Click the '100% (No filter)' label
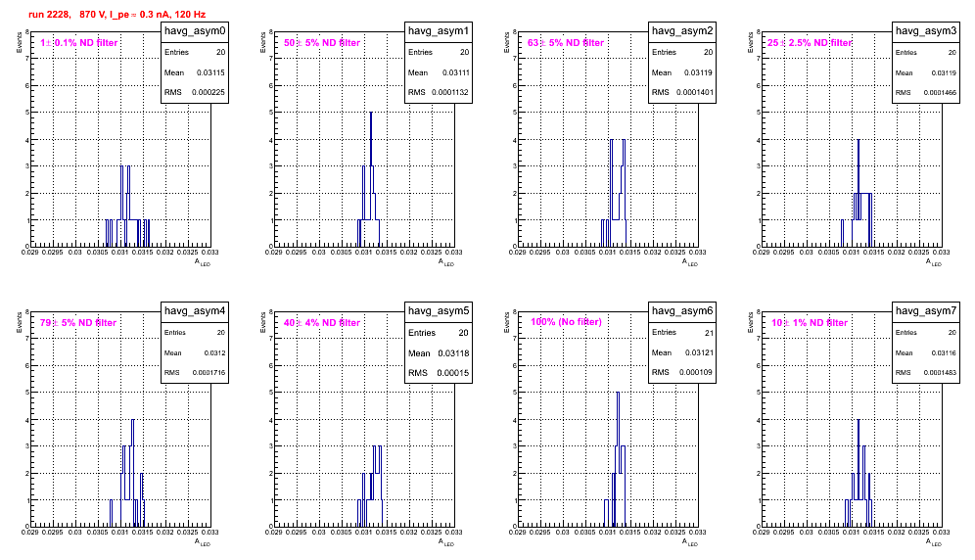Image resolution: width=975 pixels, height=560 pixels. [566, 322]
